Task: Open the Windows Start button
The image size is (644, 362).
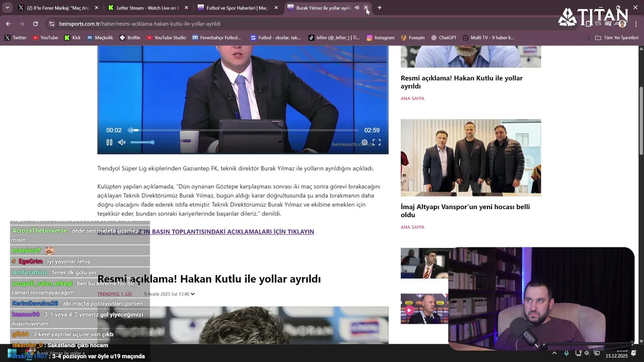Action: point(12,354)
